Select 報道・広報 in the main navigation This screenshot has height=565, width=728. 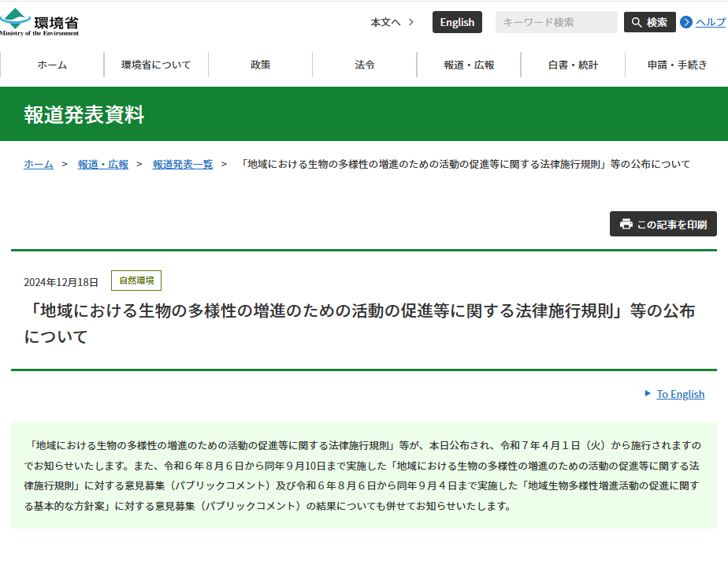coord(469,65)
